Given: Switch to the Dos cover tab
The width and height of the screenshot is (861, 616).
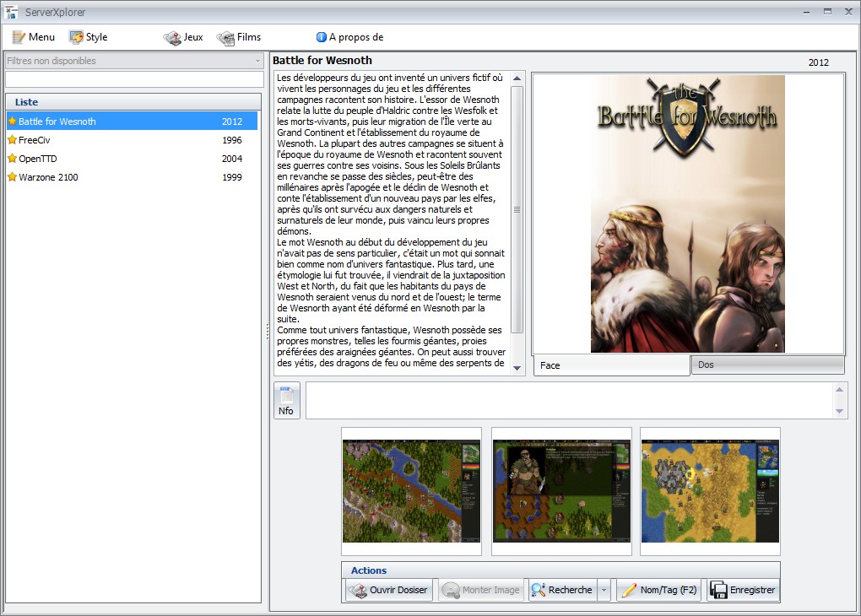Looking at the screenshot, I should pyautogui.click(x=767, y=365).
